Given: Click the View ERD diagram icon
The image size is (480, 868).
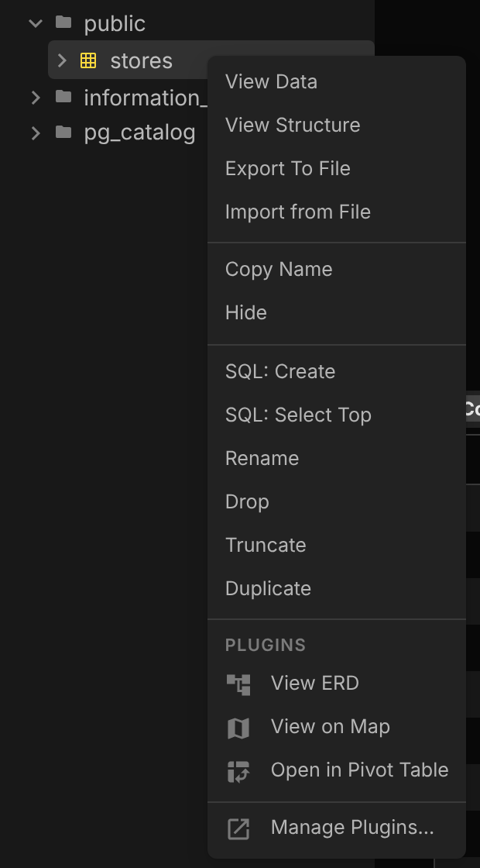Looking at the screenshot, I should 238,684.
